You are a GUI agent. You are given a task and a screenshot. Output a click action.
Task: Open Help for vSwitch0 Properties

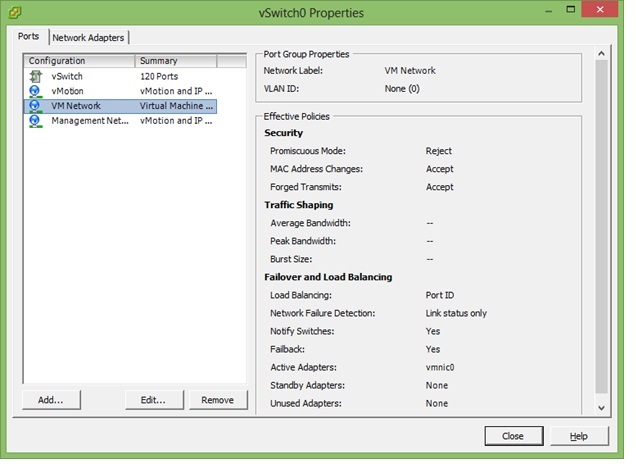578,437
